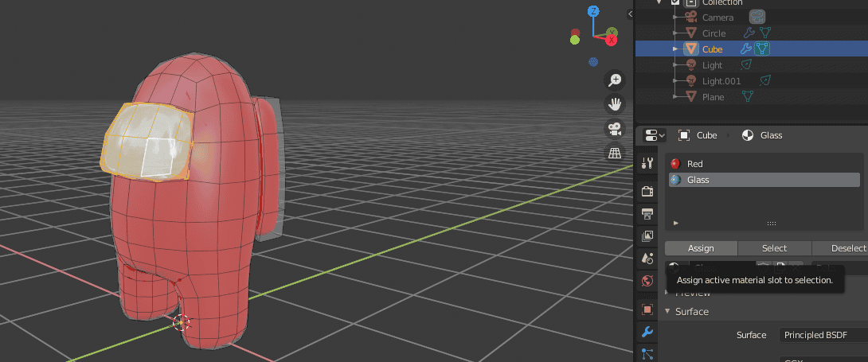Click the Plane mesh object icon
The height and width of the screenshot is (362, 868).
point(691,97)
